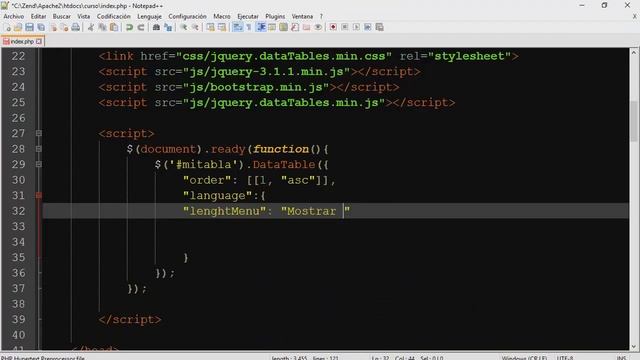The image size is (640, 360).
Task: Toggle file Monitoring eye icon
Action: [318, 27]
